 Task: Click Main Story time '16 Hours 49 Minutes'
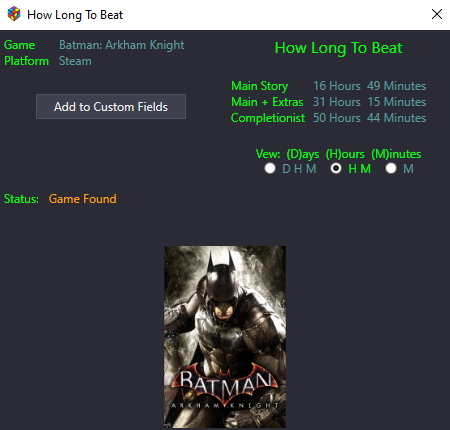point(369,86)
